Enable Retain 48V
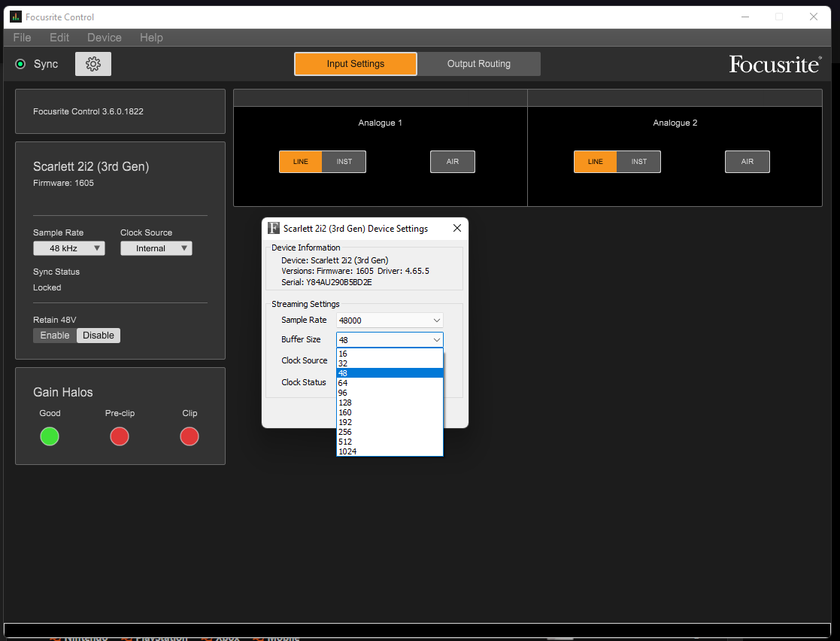The height and width of the screenshot is (641, 840). tap(55, 336)
